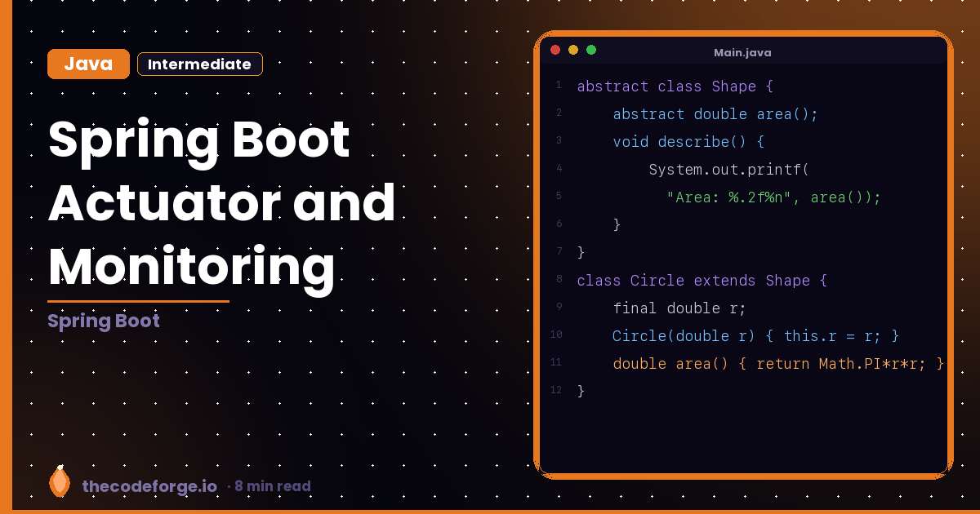
Task: Click the yellow minimize dot
Action: click(x=573, y=51)
